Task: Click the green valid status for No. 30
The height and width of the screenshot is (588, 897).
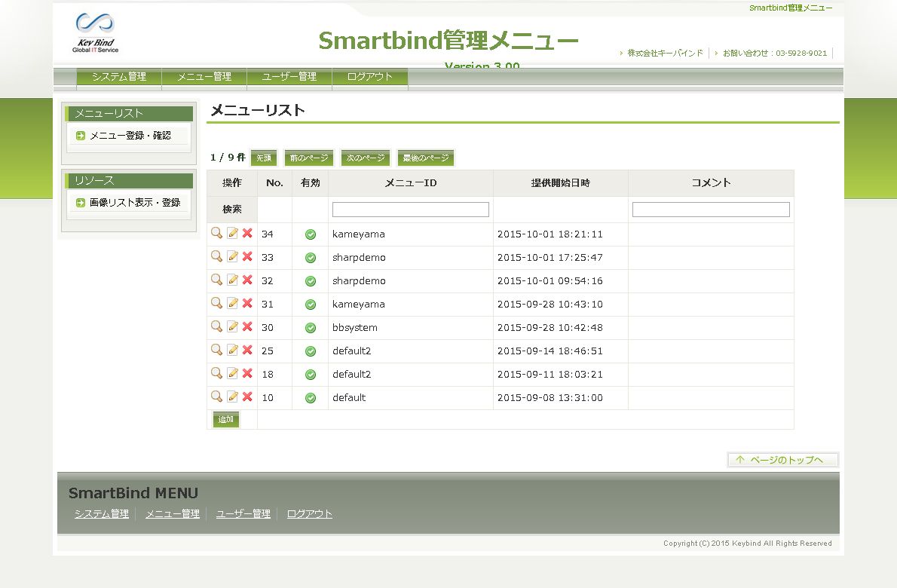Action: point(311,328)
